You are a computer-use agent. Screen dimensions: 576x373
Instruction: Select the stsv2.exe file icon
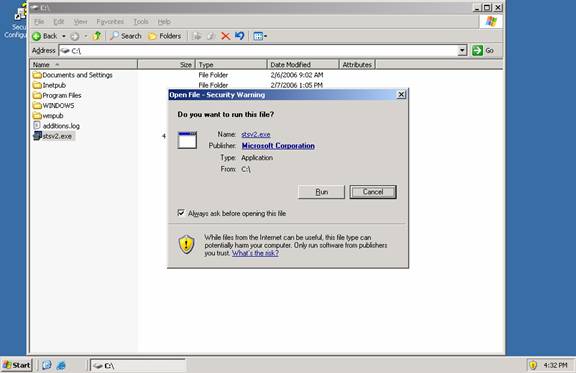(37, 136)
